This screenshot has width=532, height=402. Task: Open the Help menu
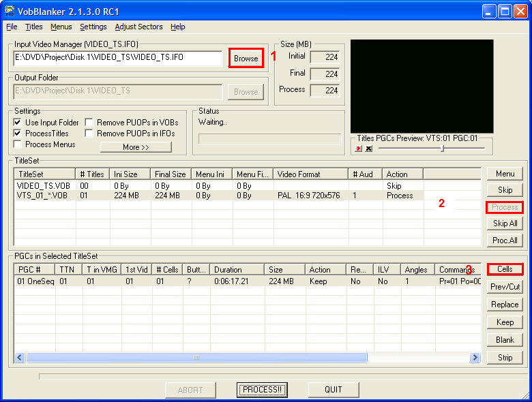tap(178, 27)
